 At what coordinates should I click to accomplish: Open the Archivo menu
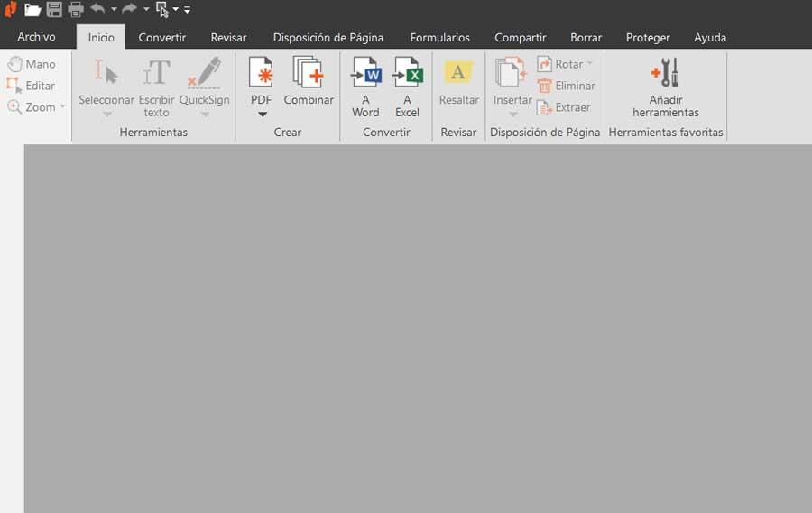coord(36,37)
